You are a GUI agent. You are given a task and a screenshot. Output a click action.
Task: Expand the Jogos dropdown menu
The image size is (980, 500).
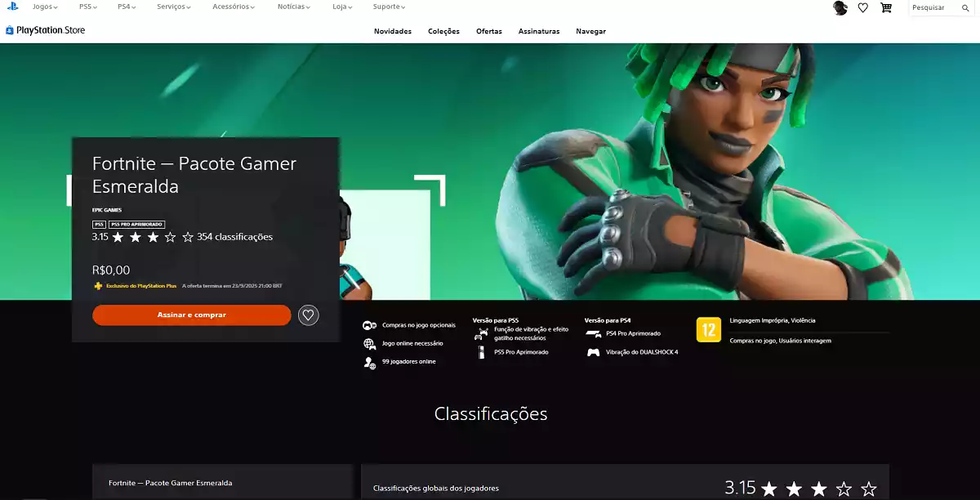pyautogui.click(x=45, y=7)
